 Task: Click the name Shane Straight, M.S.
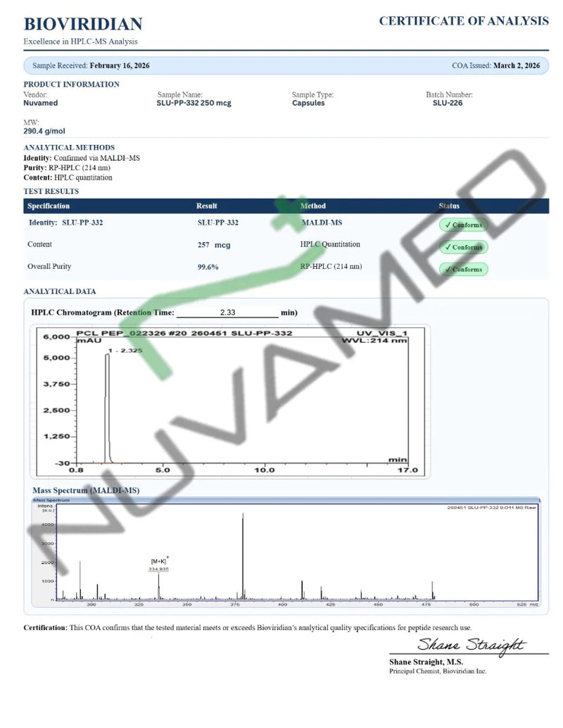(x=426, y=662)
